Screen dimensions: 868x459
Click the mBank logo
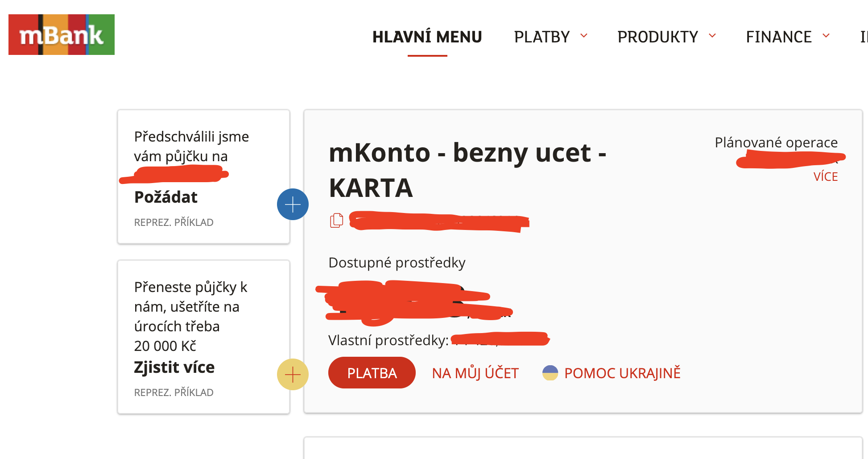coord(62,35)
